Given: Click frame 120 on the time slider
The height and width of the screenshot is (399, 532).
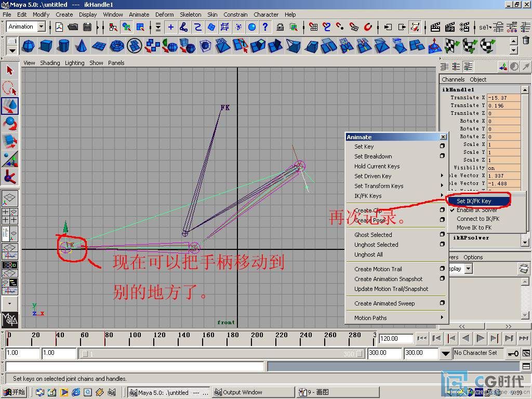Looking at the screenshot, I should coord(154,338).
